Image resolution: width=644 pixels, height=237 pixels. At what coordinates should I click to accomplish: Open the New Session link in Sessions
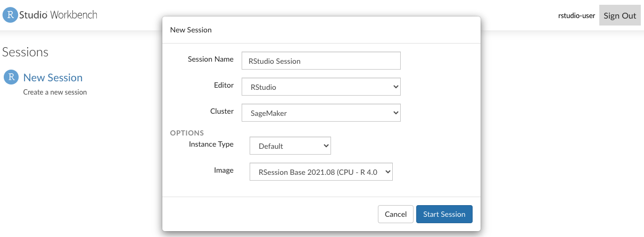(x=53, y=78)
